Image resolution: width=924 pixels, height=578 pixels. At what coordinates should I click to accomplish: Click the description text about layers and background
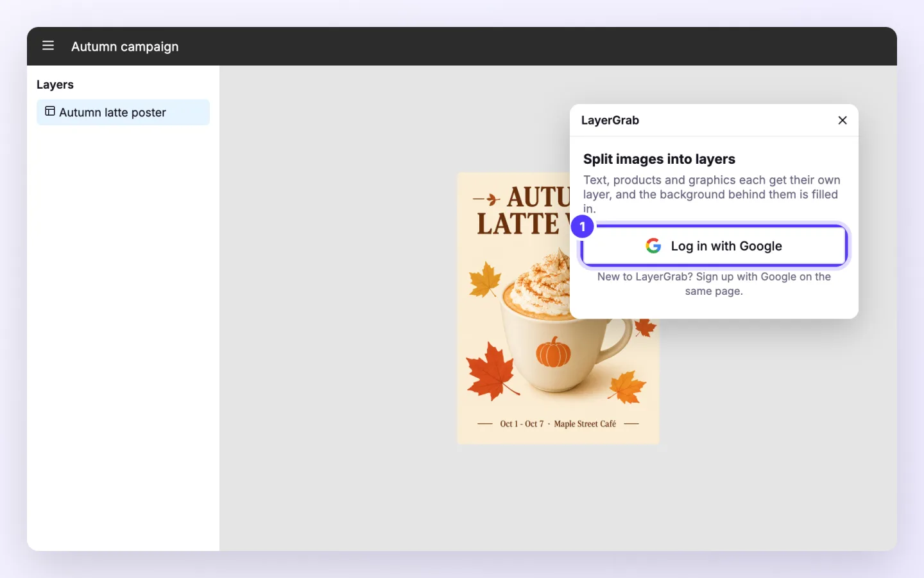click(712, 194)
